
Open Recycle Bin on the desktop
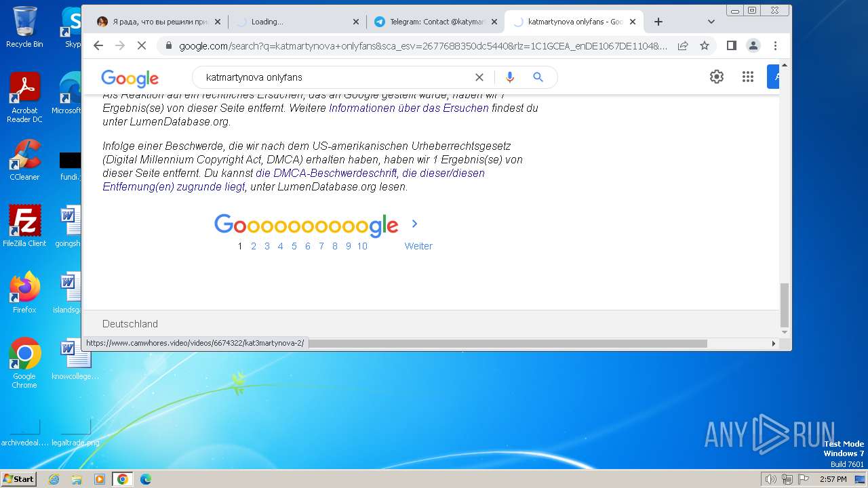(24, 27)
